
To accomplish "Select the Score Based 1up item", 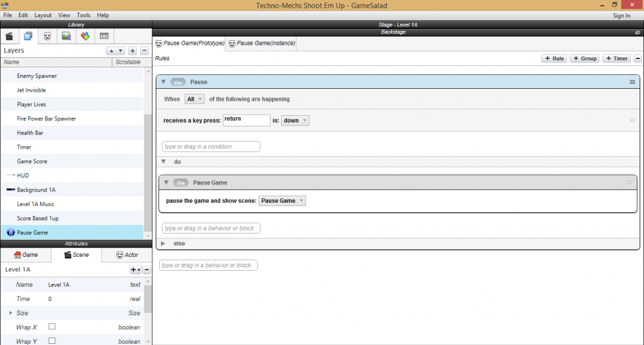I will coord(72,218).
